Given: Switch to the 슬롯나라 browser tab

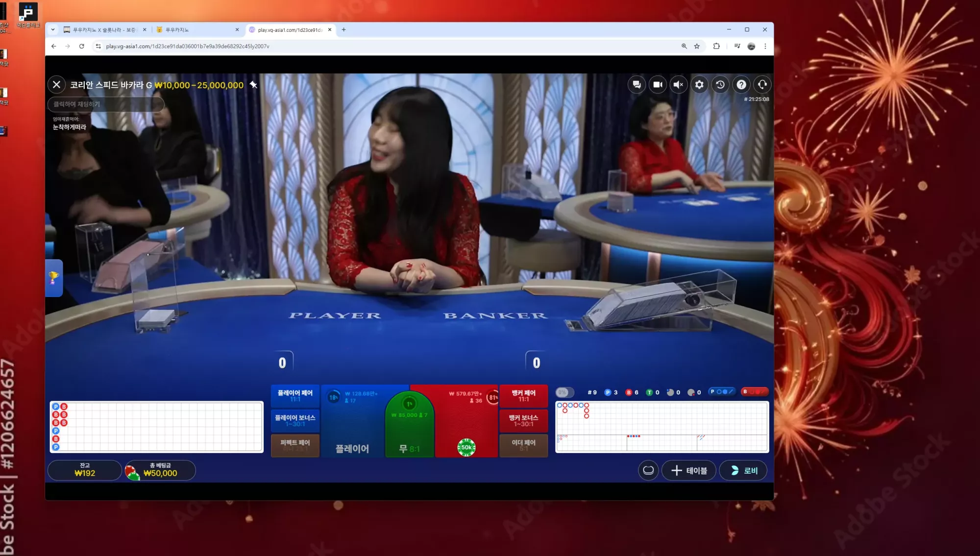Looking at the screenshot, I should (104, 30).
